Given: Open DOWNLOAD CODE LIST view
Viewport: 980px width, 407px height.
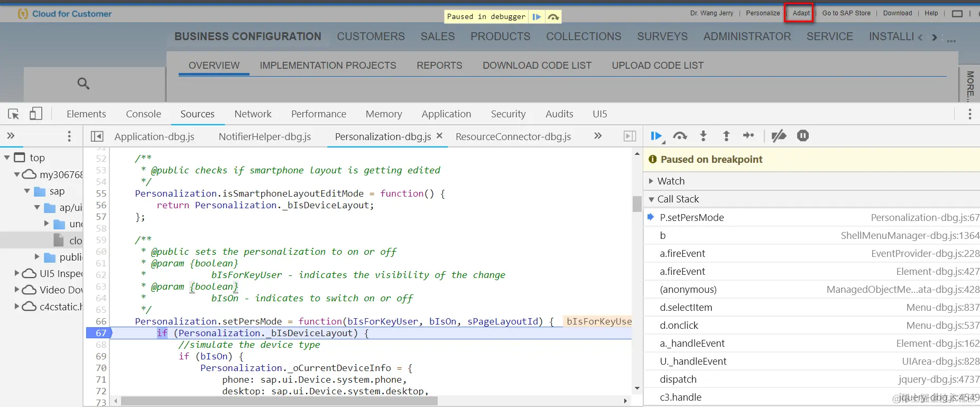Looking at the screenshot, I should 537,66.
